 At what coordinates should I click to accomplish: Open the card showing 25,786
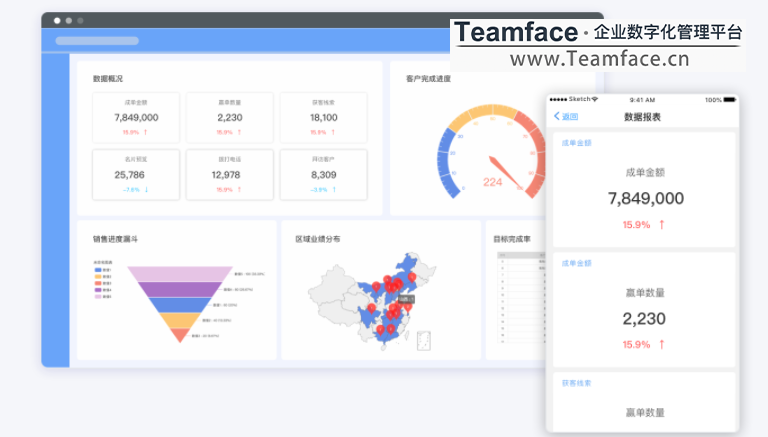136,175
